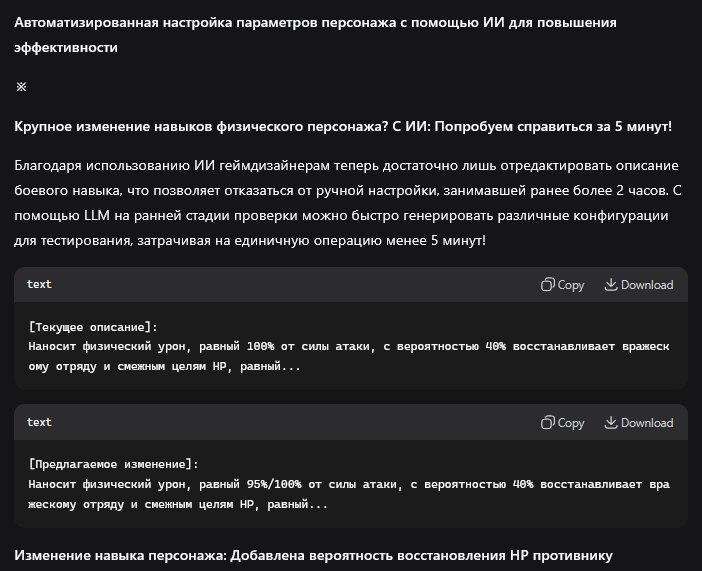Click the 'text' language label of the second code block

click(x=39, y=422)
